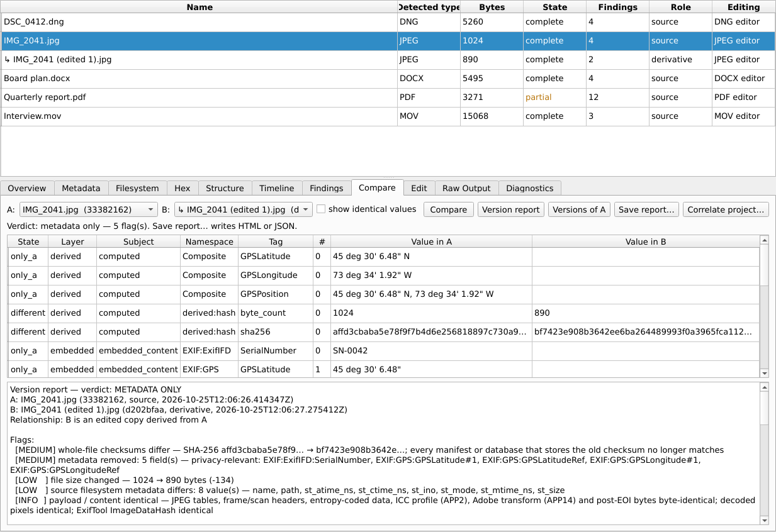The width and height of the screenshot is (776, 532).
Task: Click the SN-0042 value cell
Action: [x=431, y=351]
